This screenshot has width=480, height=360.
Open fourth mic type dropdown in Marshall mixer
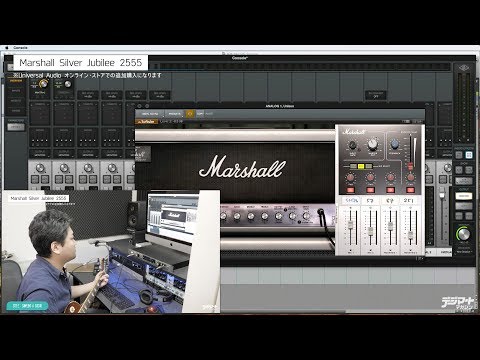(x=409, y=201)
